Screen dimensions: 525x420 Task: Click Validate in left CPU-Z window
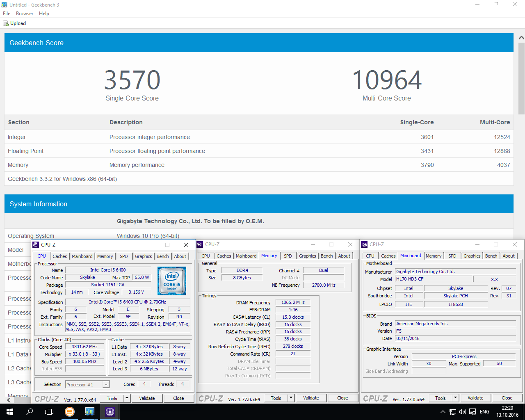tap(147, 398)
